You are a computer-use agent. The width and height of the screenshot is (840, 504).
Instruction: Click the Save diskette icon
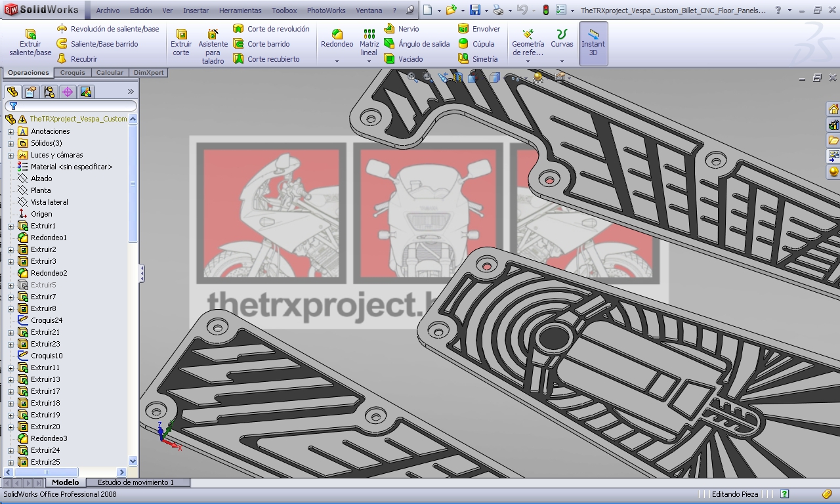474,10
